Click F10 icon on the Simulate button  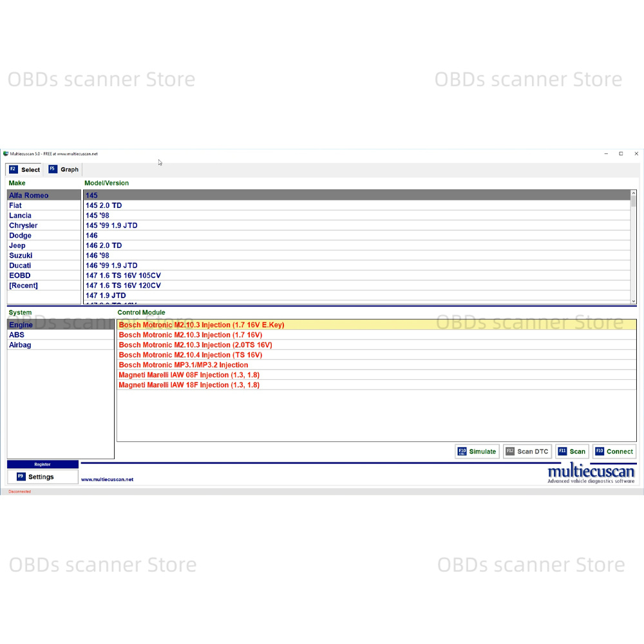click(x=462, y=451)
